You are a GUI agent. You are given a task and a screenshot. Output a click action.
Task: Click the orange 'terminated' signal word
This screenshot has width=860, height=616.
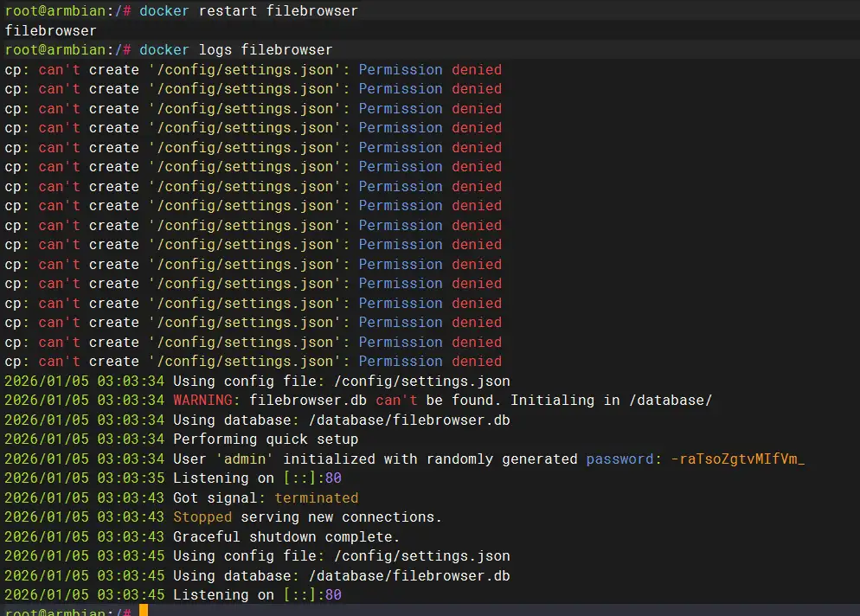coord(316,497)
